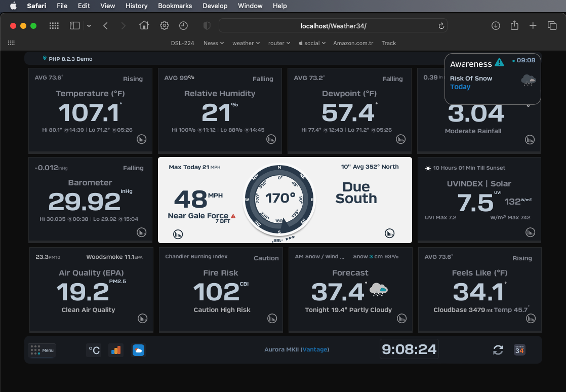The height and width of the screenshot is (392, 566).
Task: Open the dashboard Menu button
Action: pos(42,350)
